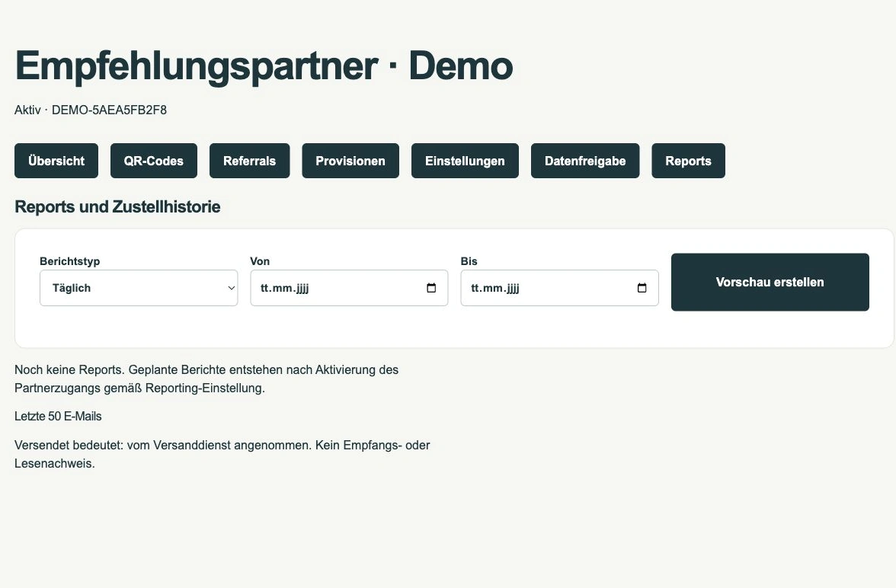Click the Empfehlungspartner · Demo page title
Image resolution: width=896 pixels, height=588 pixels.
click(x=264, y=67)
